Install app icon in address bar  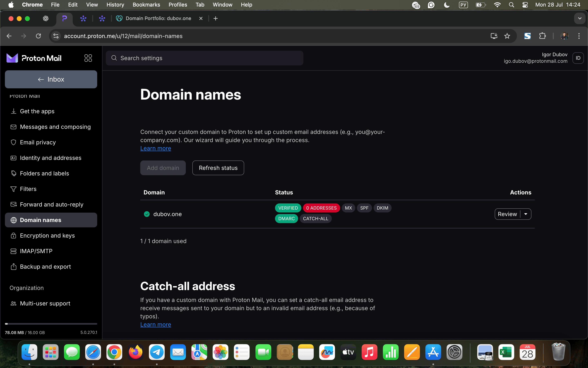tap(494, 36)
